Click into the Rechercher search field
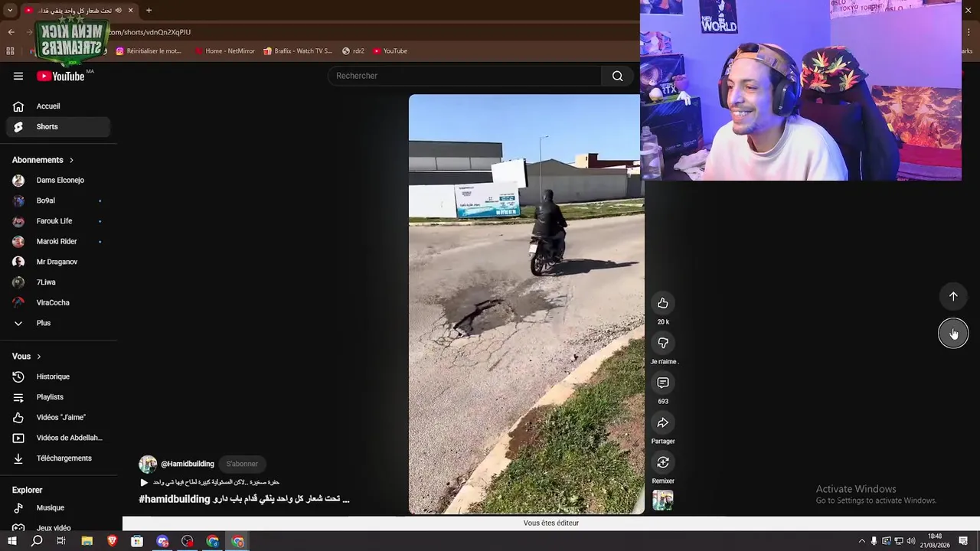Viewport: 980px width, 551px height. (x=465, y=76)
